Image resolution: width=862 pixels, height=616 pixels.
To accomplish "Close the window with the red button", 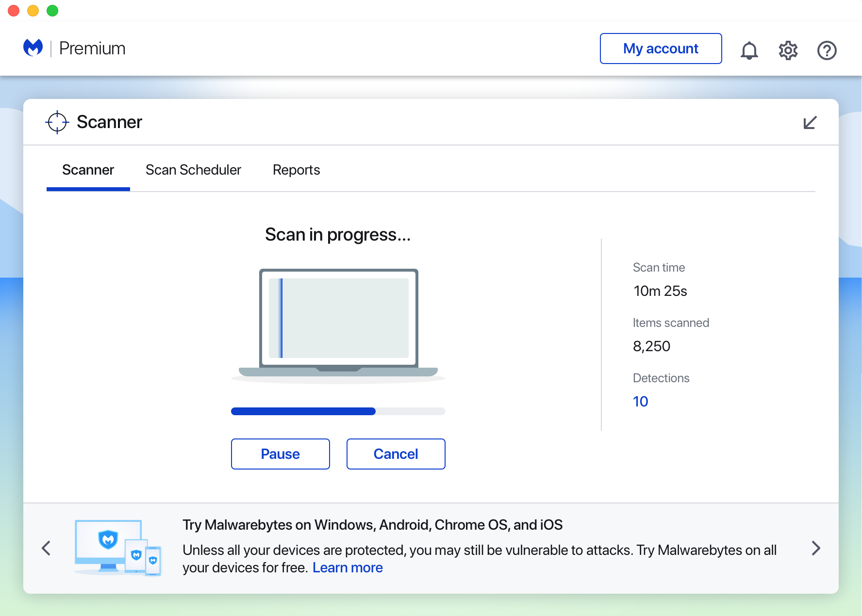I will 14,11.
